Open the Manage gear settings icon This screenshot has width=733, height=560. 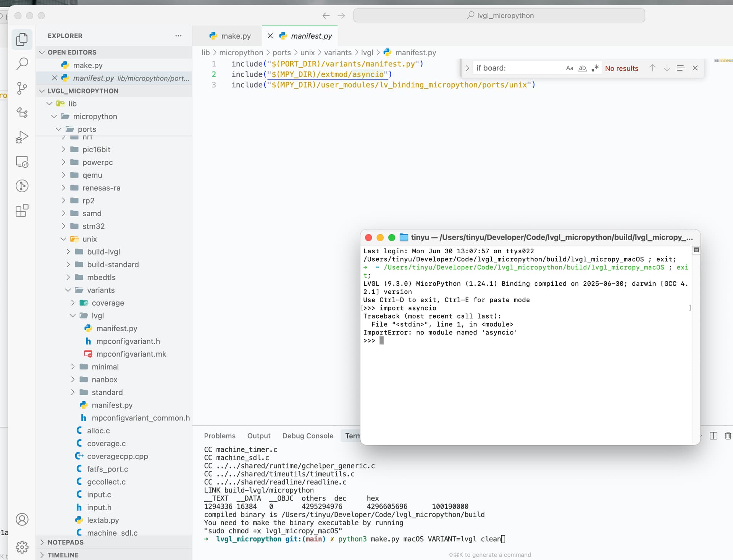[x=22, y=547]
